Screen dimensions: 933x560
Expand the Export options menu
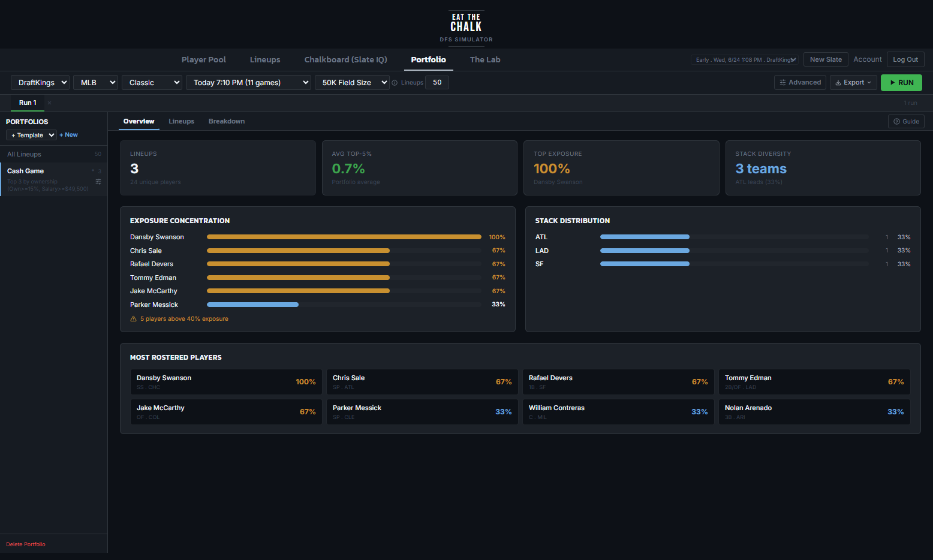pos(853,83)
